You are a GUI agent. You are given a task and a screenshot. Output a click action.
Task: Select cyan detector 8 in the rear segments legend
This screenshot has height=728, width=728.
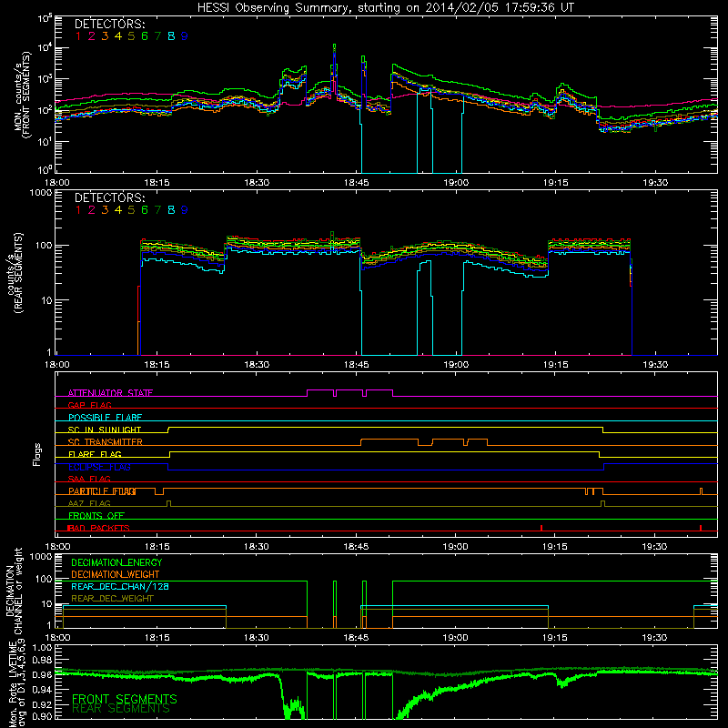point(171,210)
